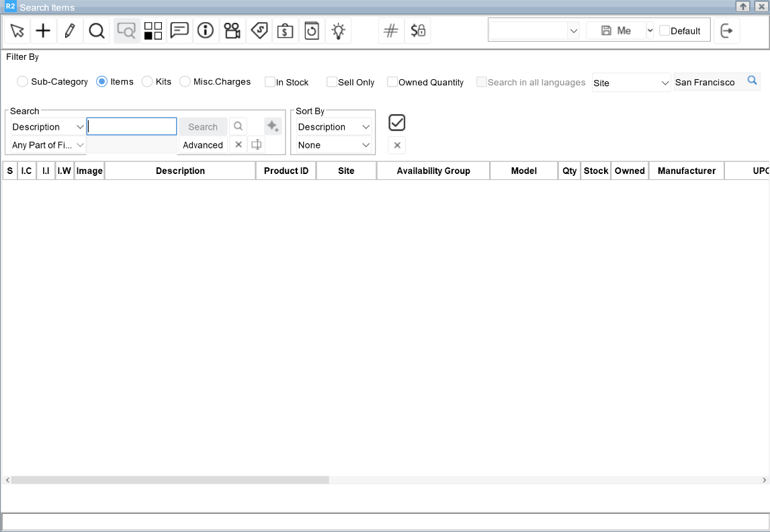This screenshot has height=532, width=770.
Task: Click the light bulb icon
Action: [x=339, y=31]
